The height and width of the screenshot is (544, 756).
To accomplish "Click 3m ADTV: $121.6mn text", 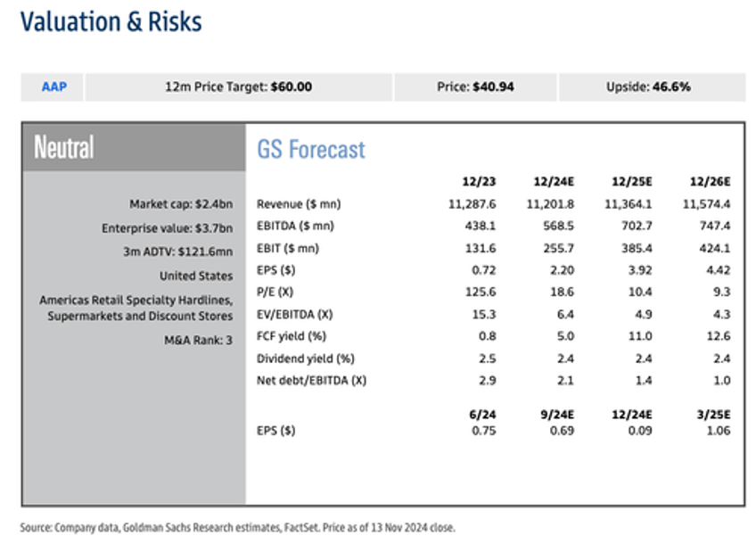I will click(177, 251).
